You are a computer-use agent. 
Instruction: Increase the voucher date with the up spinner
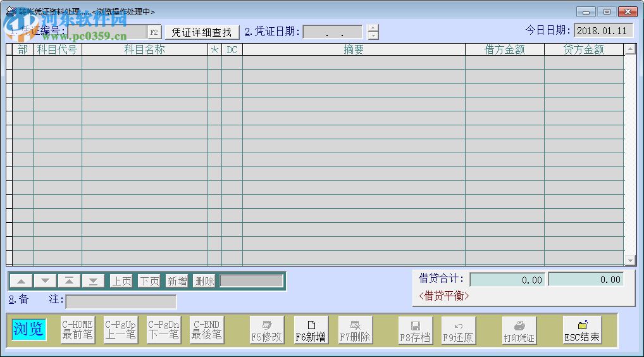[x=373, y=28]
